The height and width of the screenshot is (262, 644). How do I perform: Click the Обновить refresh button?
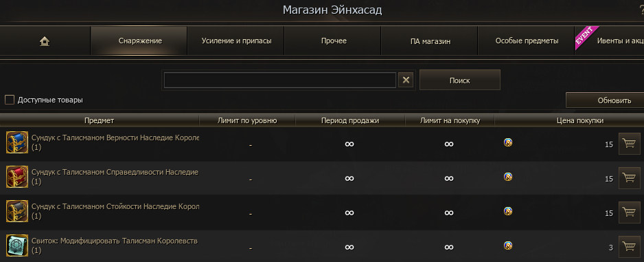tap(605, 100)
